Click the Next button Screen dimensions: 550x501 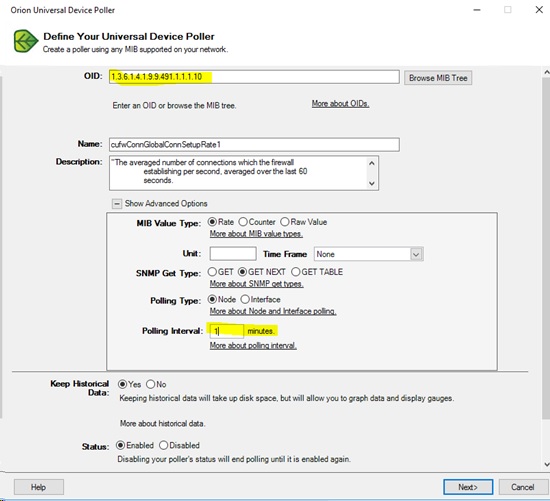pyautogui.click(x=468, y=487)
